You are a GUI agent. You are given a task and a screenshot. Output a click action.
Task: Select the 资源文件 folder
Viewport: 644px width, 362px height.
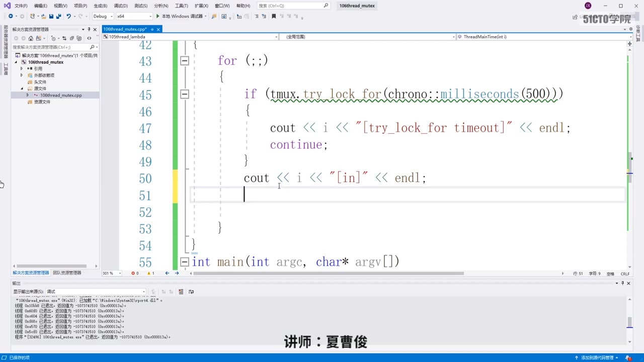42,102
